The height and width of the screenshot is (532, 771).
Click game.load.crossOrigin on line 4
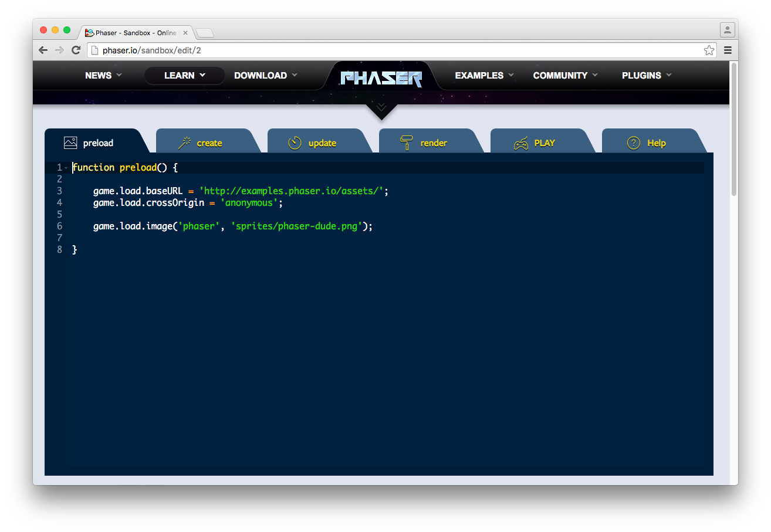[x=148, y=203]
